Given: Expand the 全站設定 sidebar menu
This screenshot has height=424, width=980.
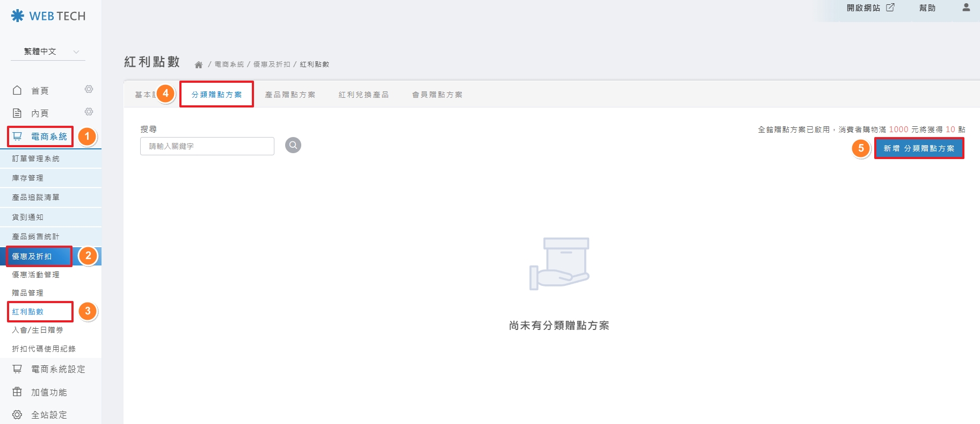Looking at the screenshot, I should coord(49,415).
